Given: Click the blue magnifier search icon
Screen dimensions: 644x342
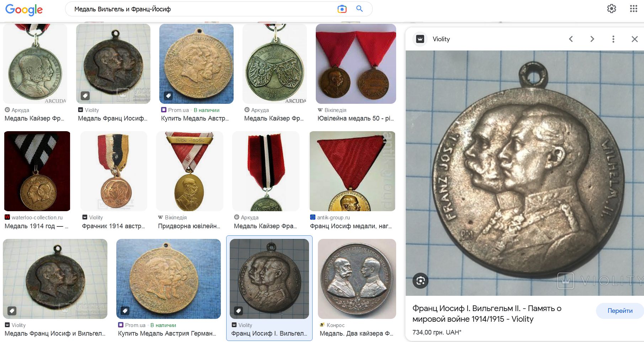Looking at the screenshot, I should (360, 9).
